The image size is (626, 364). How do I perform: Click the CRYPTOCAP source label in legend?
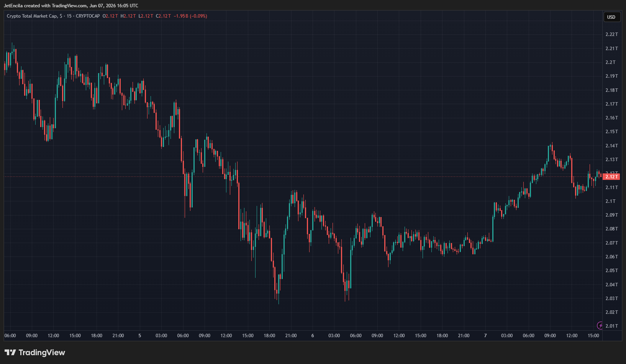tap(88, 16)
